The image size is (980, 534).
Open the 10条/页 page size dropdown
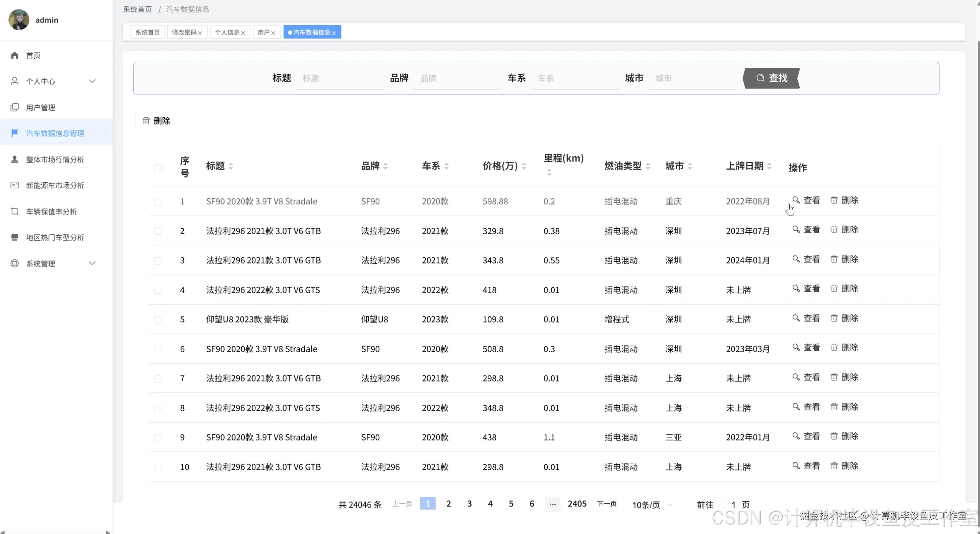[652, 505]
